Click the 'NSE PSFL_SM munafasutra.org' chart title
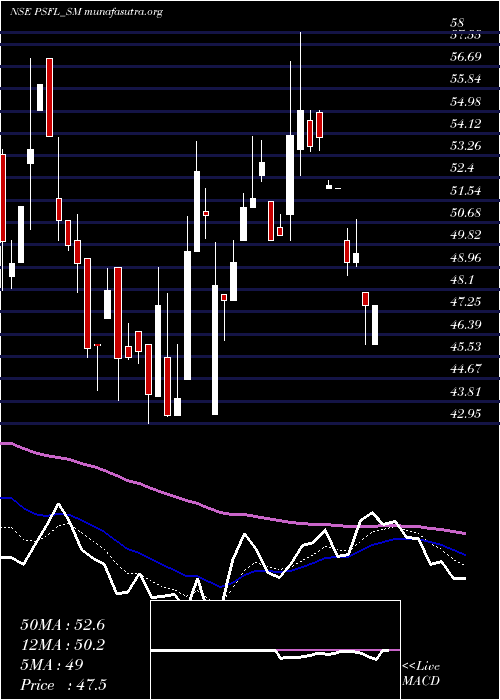 (x=86, y=12)
